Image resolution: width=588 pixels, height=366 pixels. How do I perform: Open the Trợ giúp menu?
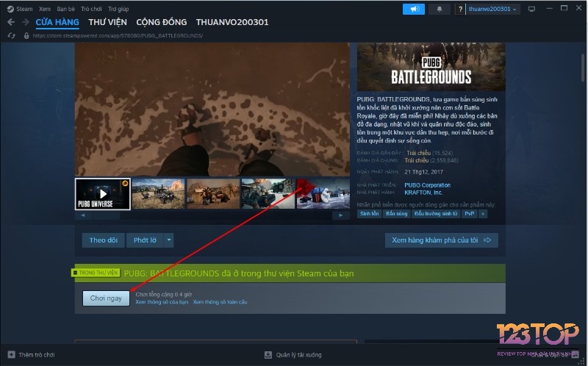click(118, 9)
